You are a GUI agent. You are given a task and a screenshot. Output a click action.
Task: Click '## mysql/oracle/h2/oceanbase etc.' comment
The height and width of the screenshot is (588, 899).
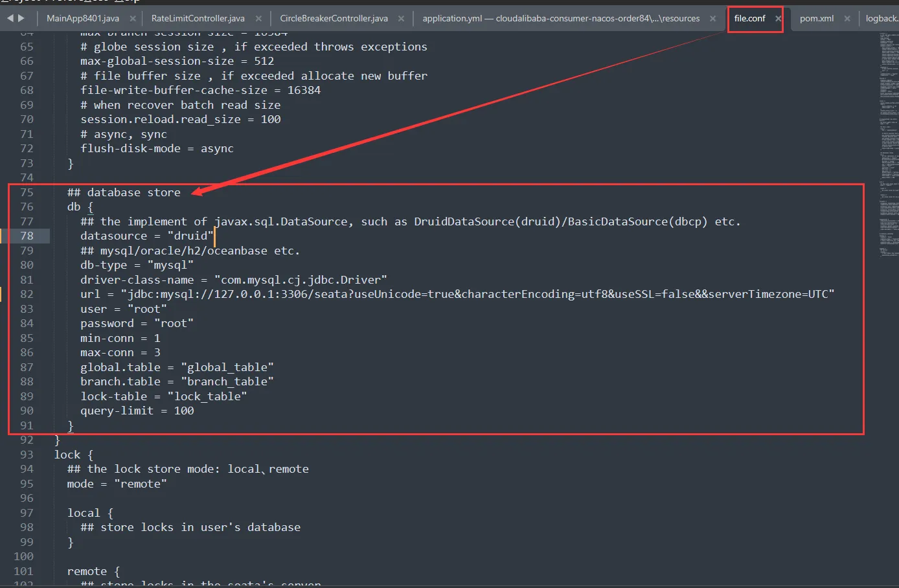190,251
